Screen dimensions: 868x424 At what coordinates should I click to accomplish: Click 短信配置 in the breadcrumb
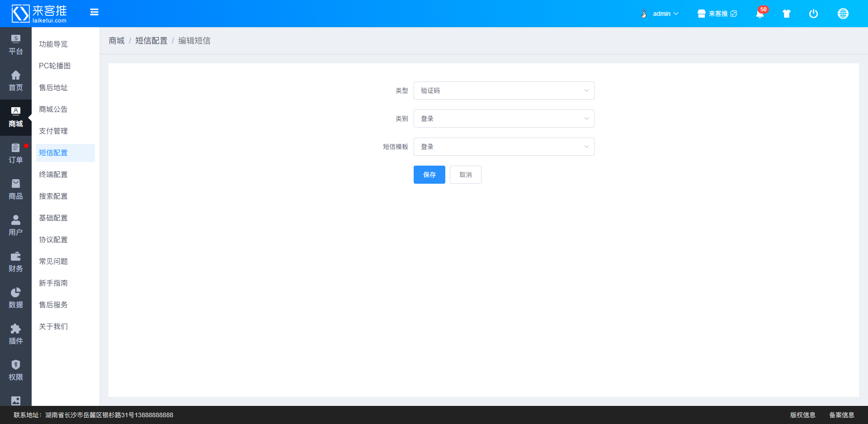pyautogui.click(x=151, y=41)
